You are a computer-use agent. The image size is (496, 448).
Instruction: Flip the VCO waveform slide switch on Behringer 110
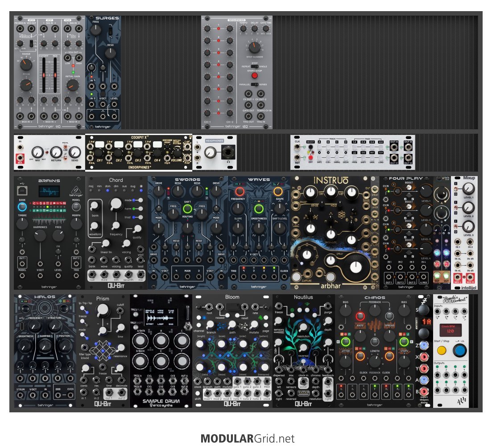pos(32,43)
